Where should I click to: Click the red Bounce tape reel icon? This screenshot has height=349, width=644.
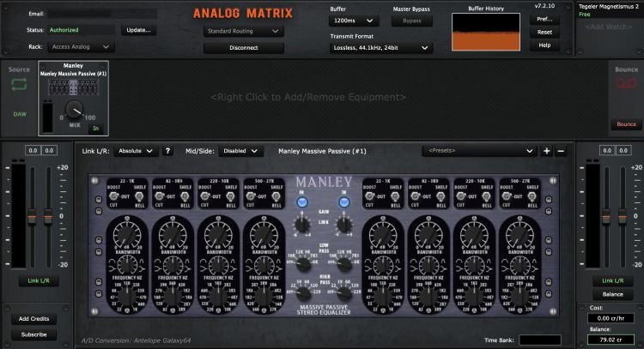(625, 84)
